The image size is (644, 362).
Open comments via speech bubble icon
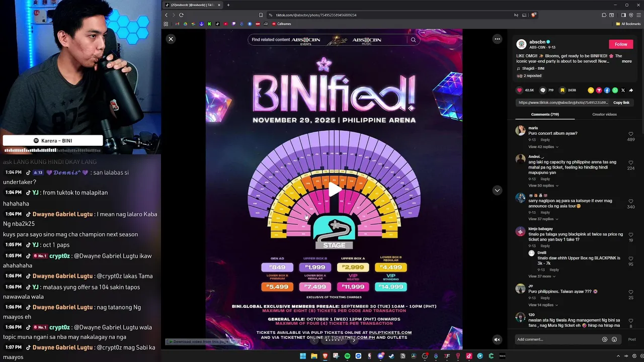tap(542, 90)
